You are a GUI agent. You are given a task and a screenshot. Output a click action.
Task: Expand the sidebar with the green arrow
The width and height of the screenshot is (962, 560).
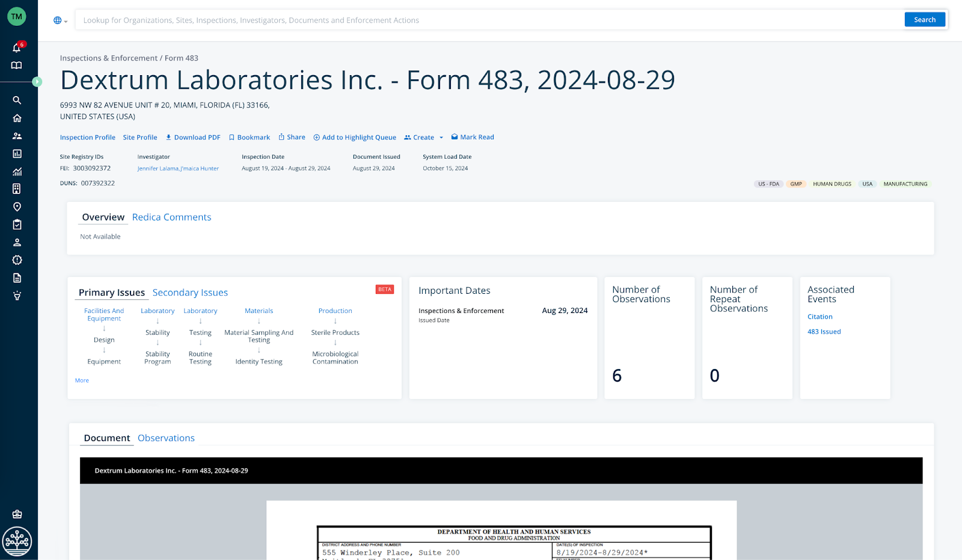click(x=37, y=81)
